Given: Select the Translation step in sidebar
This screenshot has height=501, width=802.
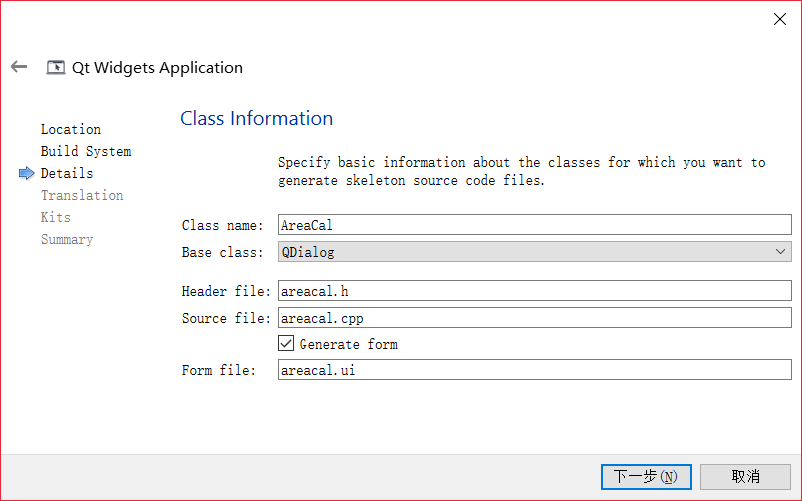Looking at the screenshot, I should (82, 195).
